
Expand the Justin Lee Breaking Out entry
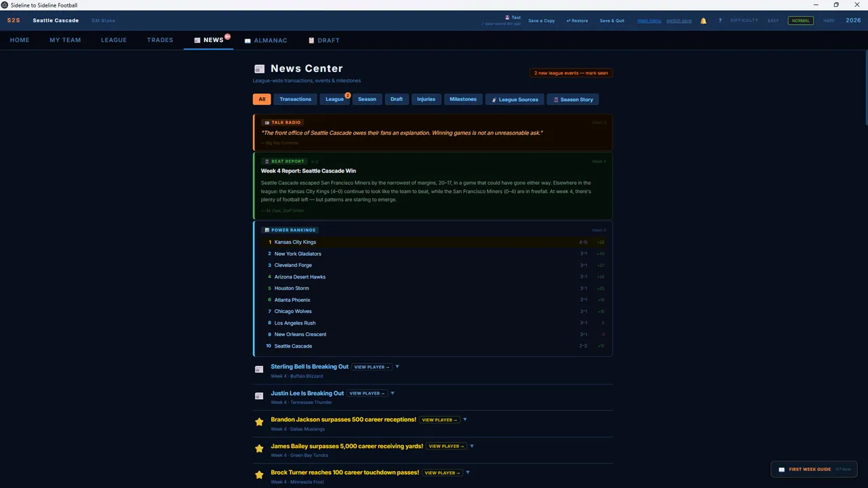pos(393,393)
